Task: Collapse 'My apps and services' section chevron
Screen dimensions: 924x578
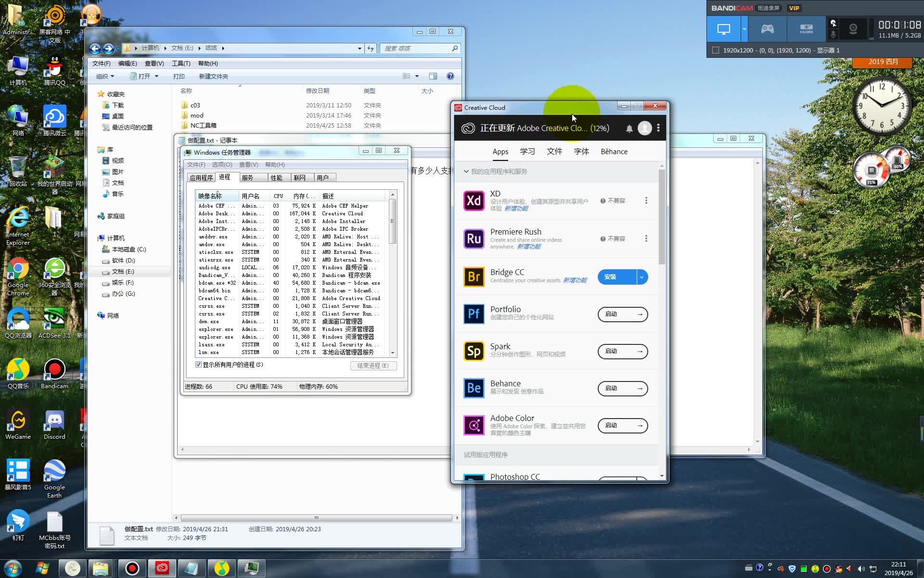Action: pyautogui.click(x=466, y=171)
